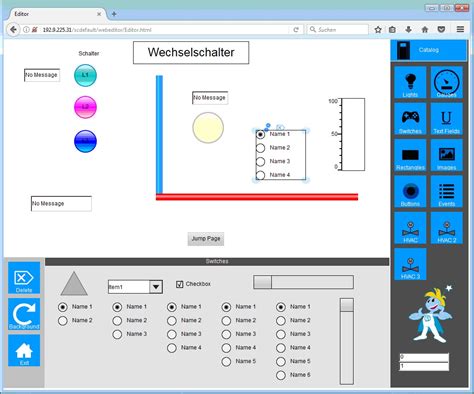Screen dimensions: 474x394
Task: Select the gray triangle switch template
Action: click(x=74, y=284)
